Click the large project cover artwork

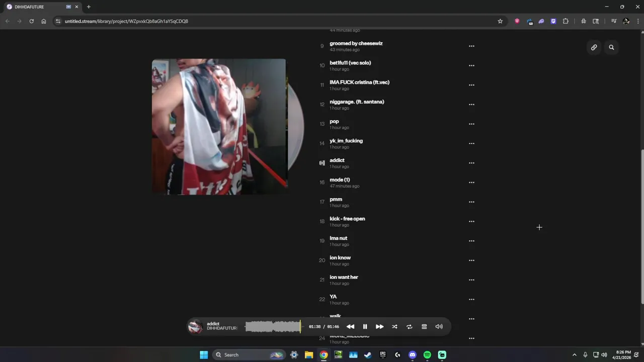pos(219,126)
